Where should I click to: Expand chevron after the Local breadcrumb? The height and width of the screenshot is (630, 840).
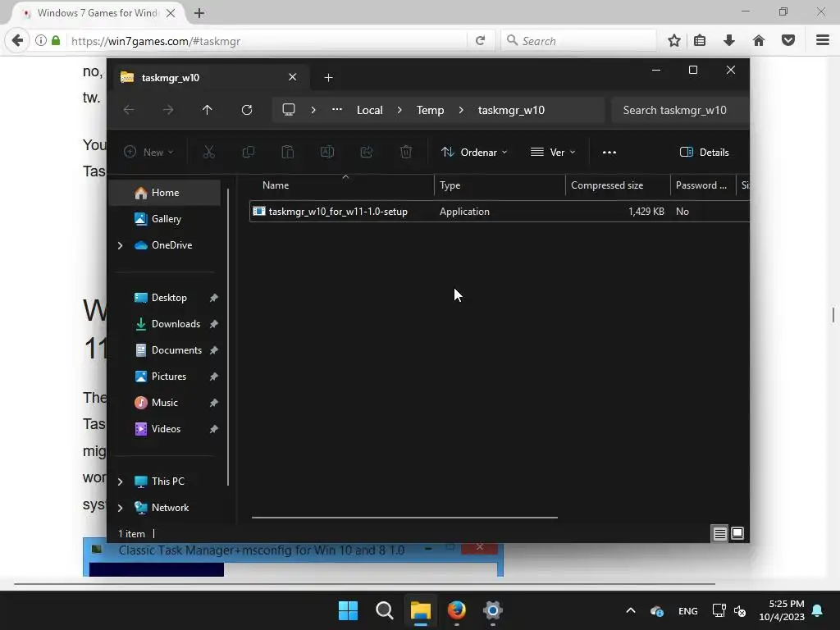click(399, 110)
